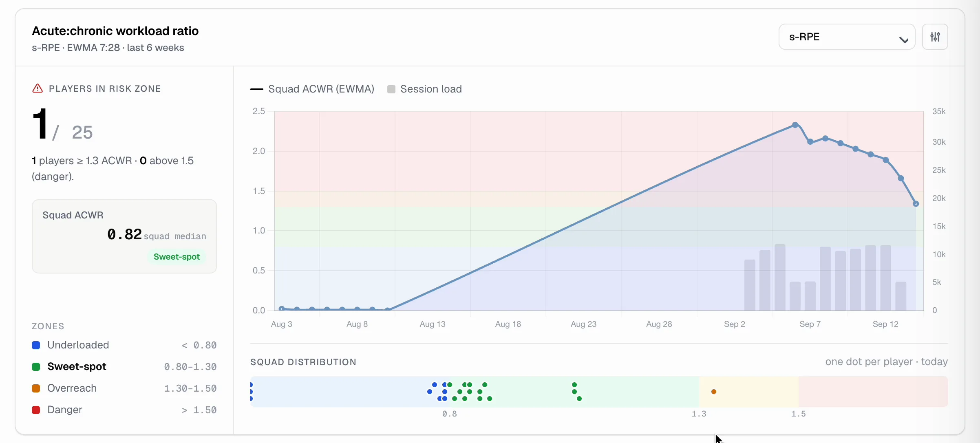Select the Danger red zone swatch
Screen dimensions: 980x443
[x=36, y=410]
